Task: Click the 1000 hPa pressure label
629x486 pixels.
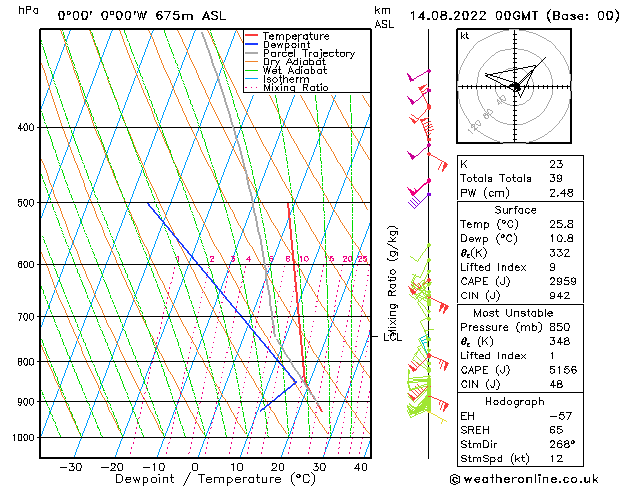Action: [24, 437]
